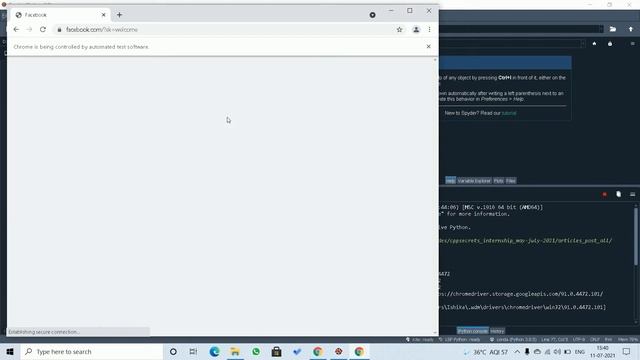The width and height of the screenshot is (640, 360).
Task: Close the Facebook tab
Action: (x=103, y=15)
